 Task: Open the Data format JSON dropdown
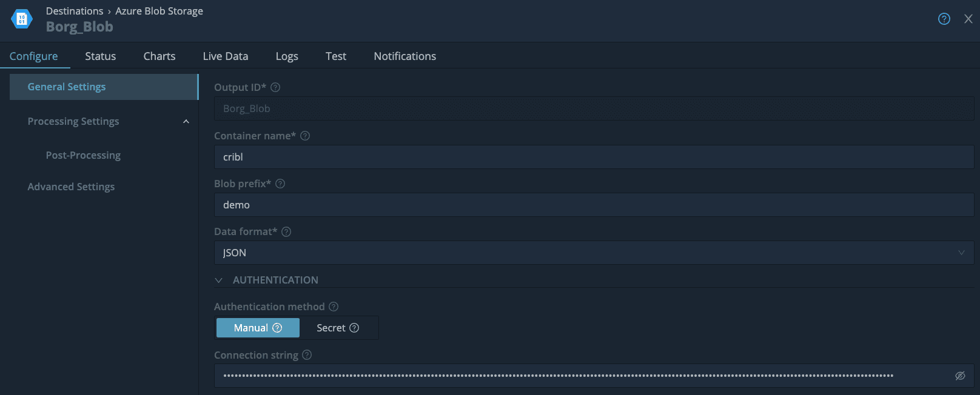point(593,253)
